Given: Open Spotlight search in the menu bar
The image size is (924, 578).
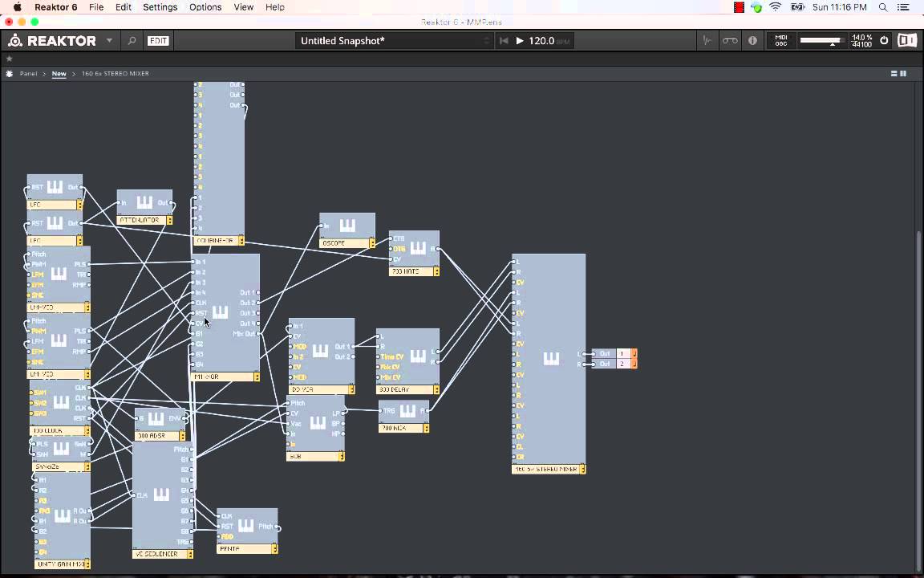Looking at the screenshot, I should (x=883, y=7).
